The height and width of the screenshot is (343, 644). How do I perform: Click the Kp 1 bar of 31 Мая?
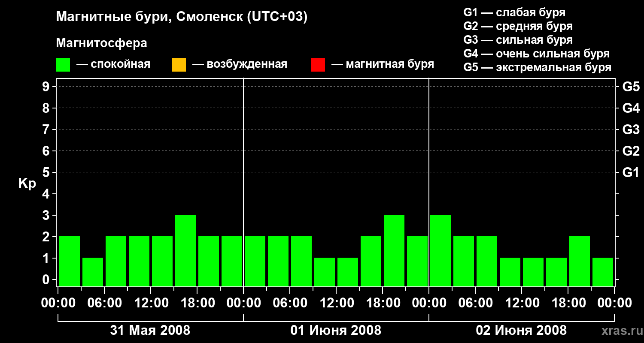point(93,272)
